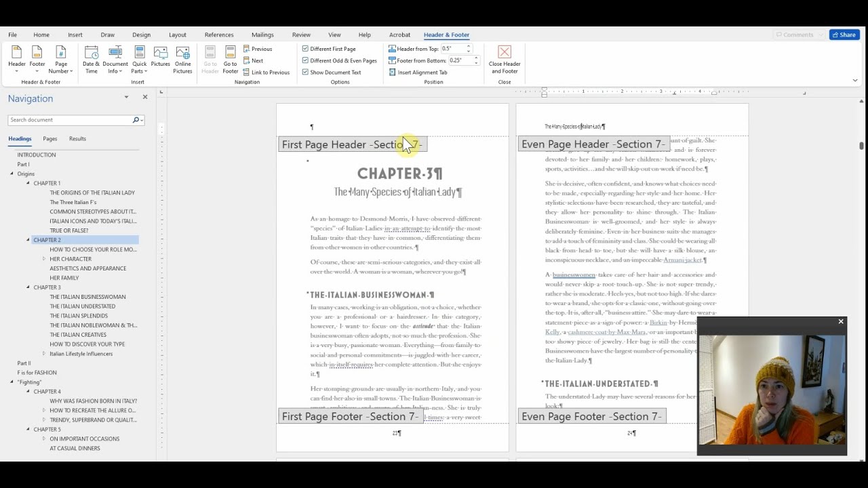Toggle Show Document Text checkbox

coord(305,72)
